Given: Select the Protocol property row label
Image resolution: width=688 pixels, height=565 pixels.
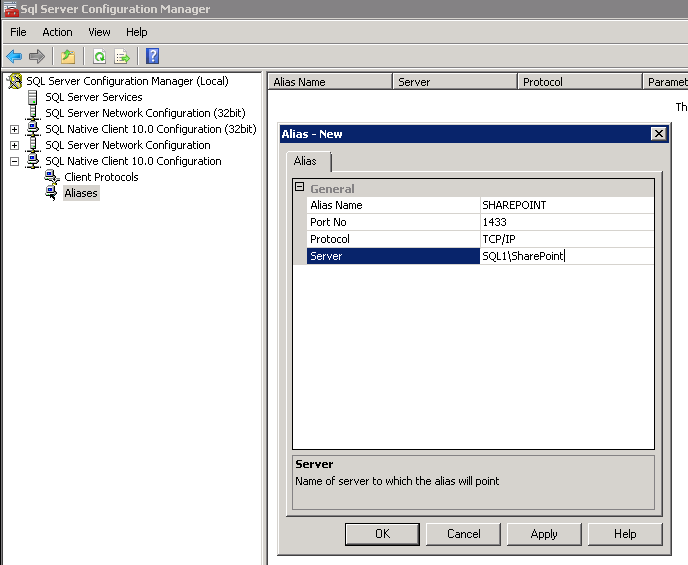Looking at the screenshot, I should 393,239.
